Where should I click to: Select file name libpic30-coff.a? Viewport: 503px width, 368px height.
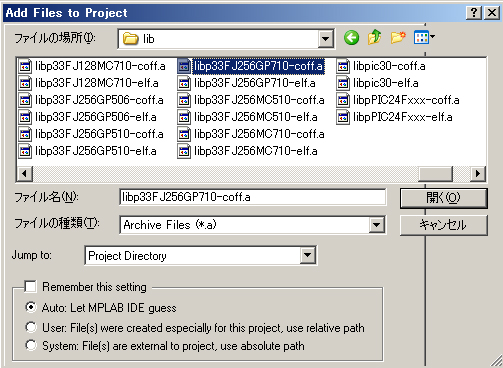[x=389, y=66]
